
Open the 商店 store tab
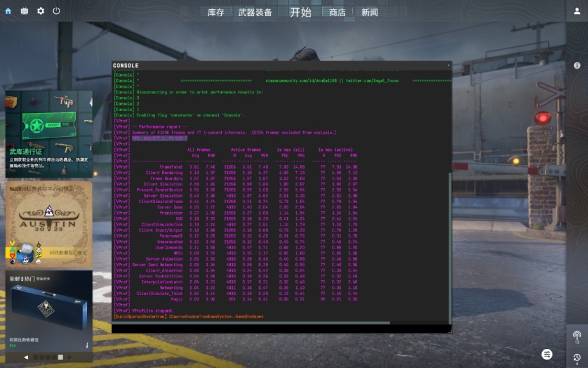click(337, 12)
